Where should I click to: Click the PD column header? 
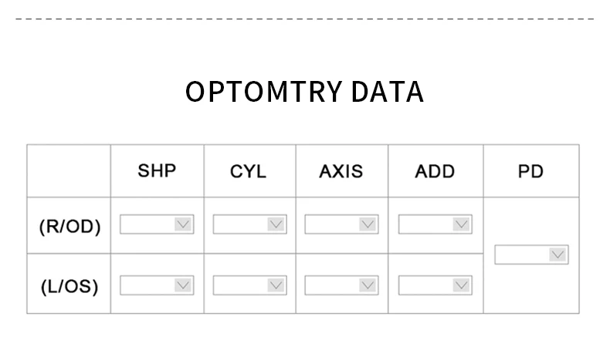tap(530, 171)
